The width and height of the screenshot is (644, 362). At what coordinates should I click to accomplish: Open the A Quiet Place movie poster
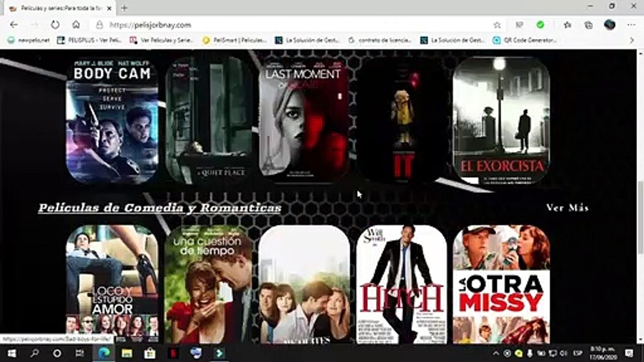[209, 119]
